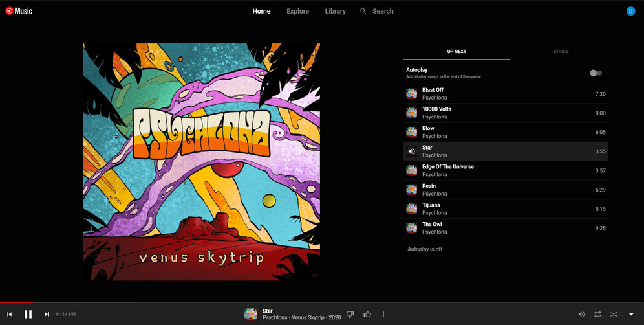The image size is (644, 325).
Task: Click the Autoplay is off text
Action: [425, 249]
